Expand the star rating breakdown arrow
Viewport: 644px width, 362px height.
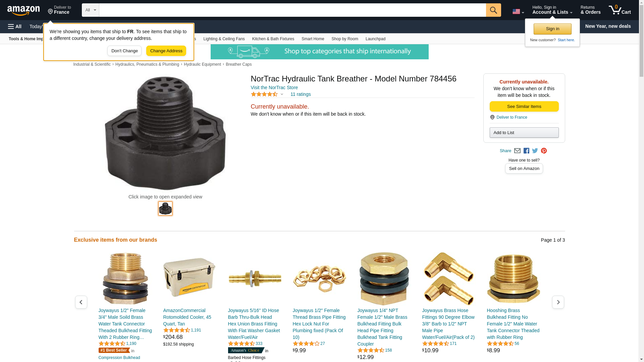(282, 94)
